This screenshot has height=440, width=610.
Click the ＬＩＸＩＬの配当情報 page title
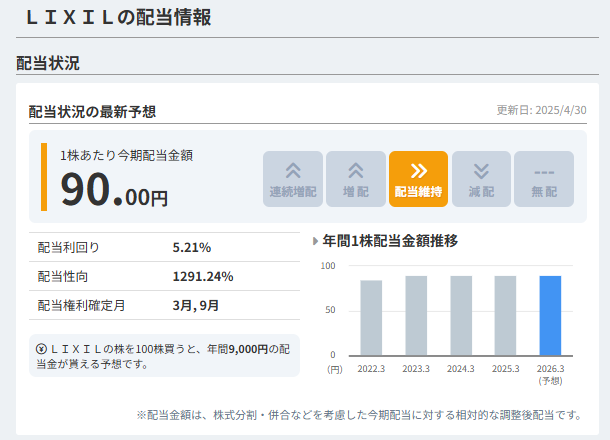click(x=119, y=18)
